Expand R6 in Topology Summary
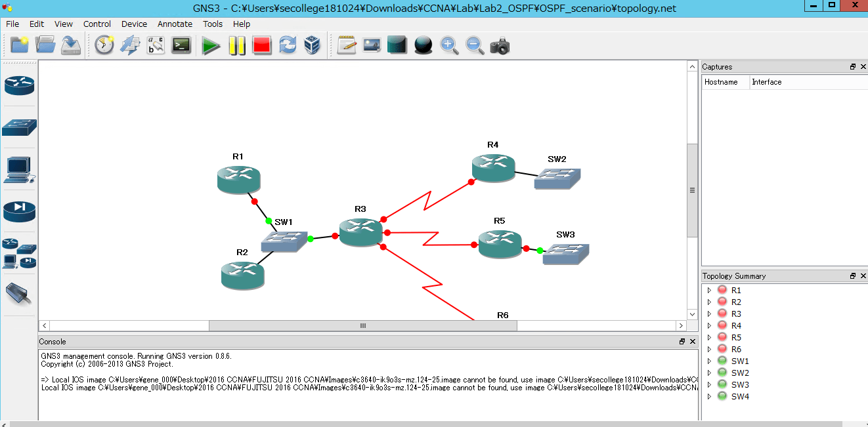The width and height of the screenshot is (868, 427). pyautogui.click(x=709, y=349)
